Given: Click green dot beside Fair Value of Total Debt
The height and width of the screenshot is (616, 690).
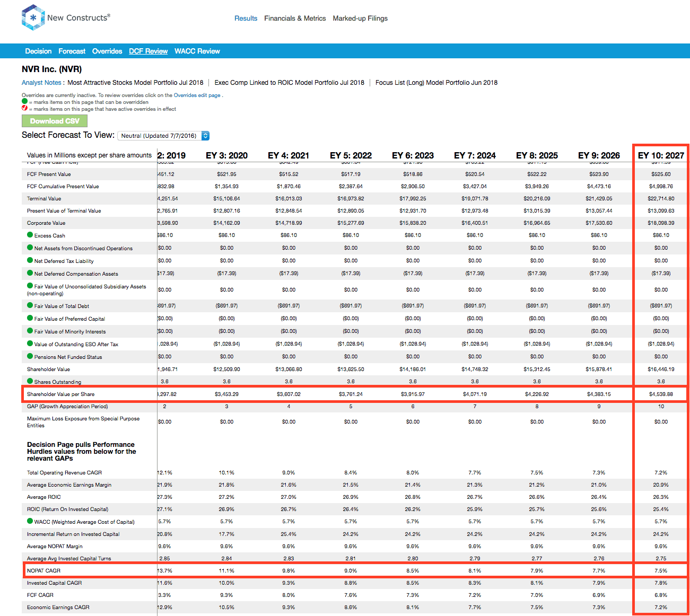Looking at the screenshot, I should [x=30, y=305].
